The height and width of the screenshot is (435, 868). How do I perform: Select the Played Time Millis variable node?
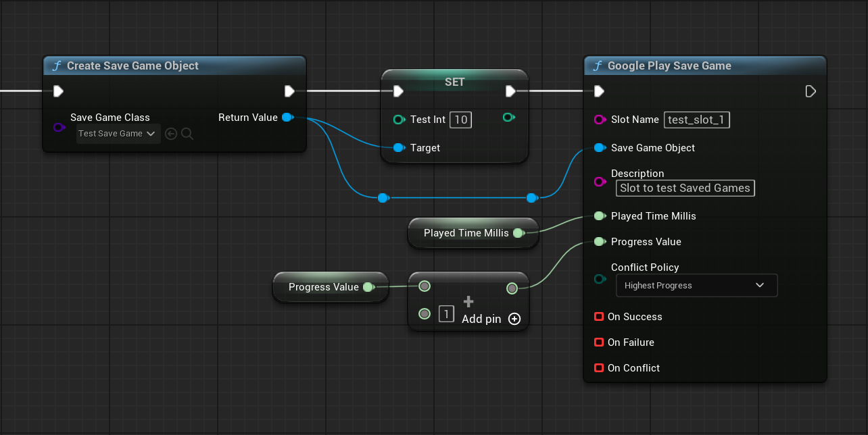coord(466,233)
